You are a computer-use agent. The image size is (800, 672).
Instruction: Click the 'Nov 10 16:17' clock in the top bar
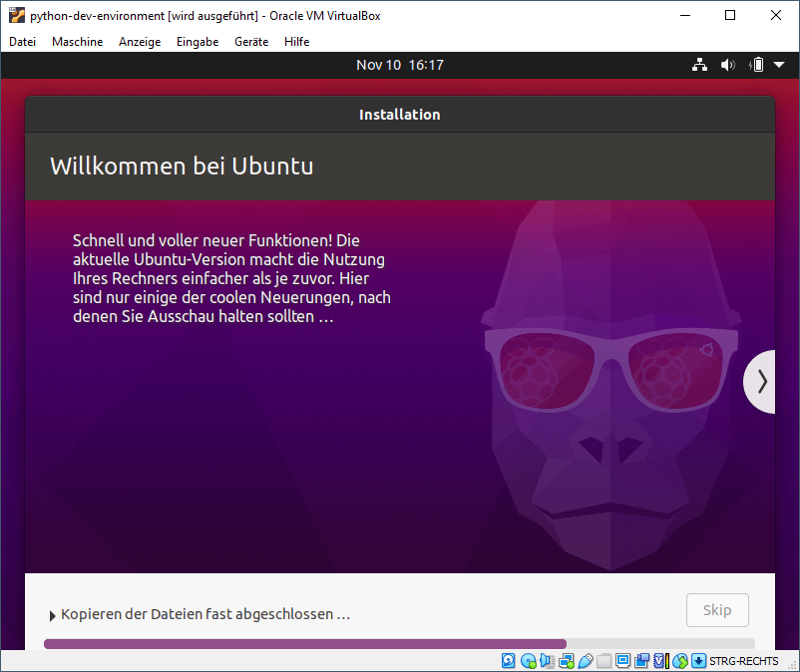point(400,65)
